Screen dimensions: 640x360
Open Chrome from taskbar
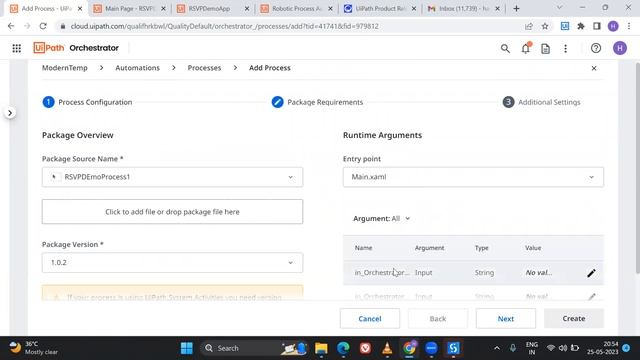(409, 348)
